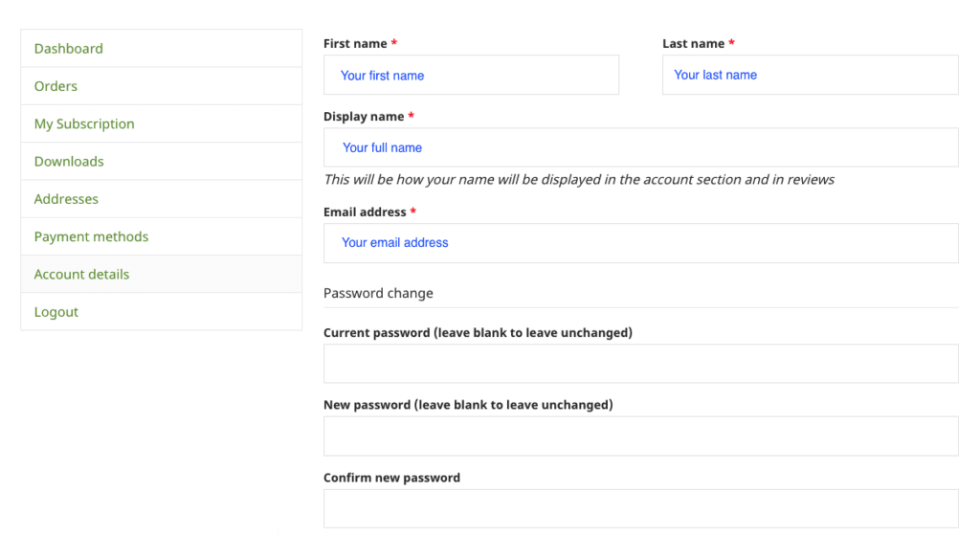Focus the Current password field
The image size is (980, 536).
coord(640,364)
